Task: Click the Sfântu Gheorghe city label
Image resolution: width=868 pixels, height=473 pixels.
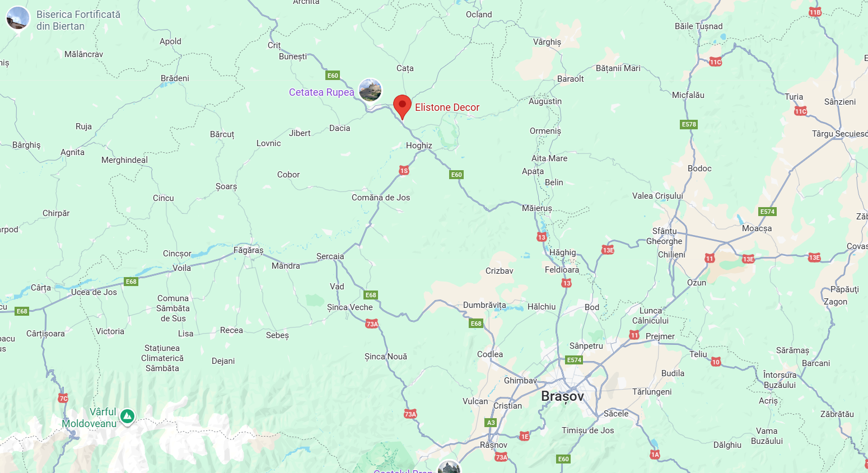Action: tap(665, 236)
